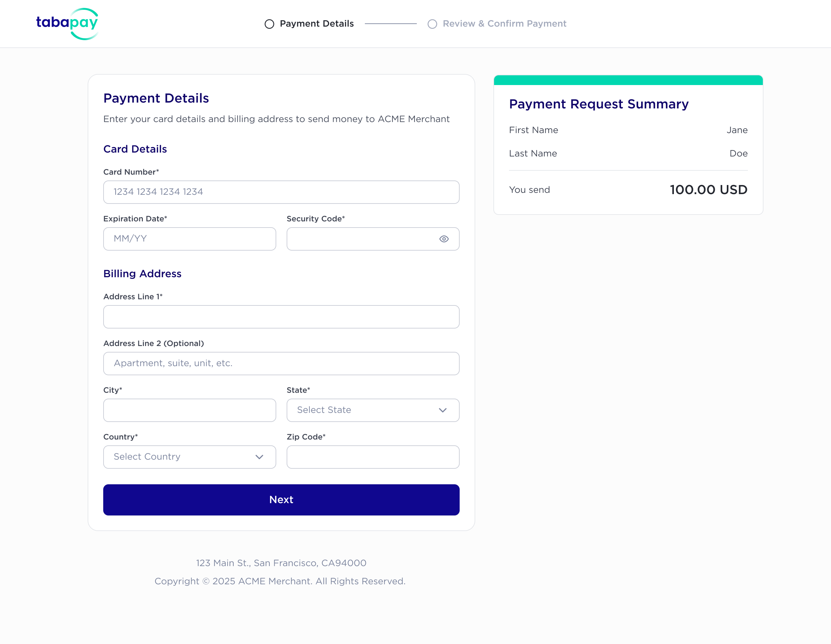Click the tabapay logo
Viewport: 831px width, 644px height.
coord(67,24)
